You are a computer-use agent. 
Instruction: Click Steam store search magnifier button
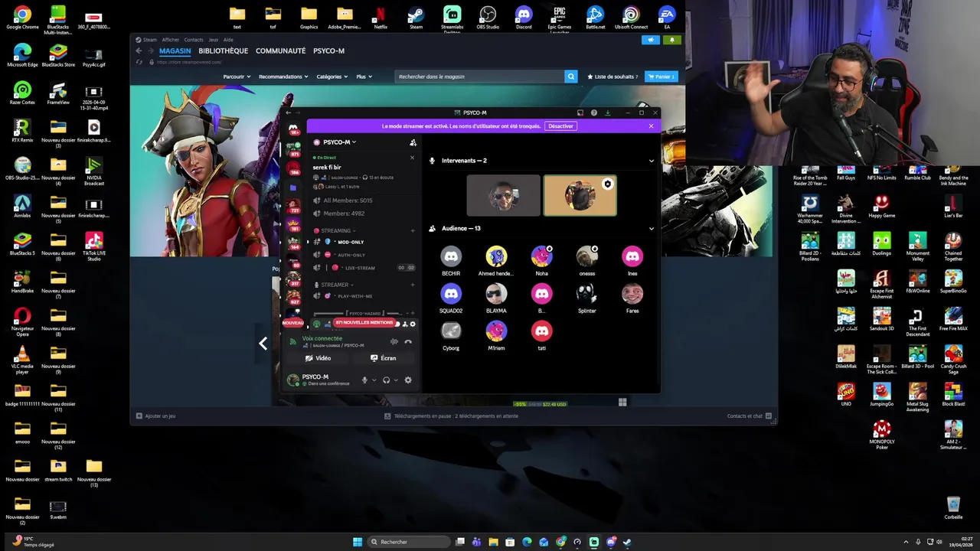pos(570,77)
